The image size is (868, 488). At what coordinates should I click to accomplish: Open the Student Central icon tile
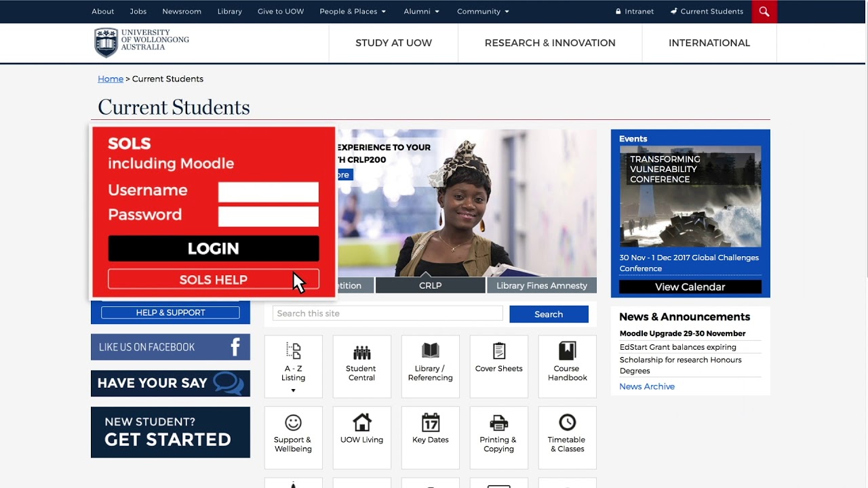pyautogui.click(x=361, y=366)
